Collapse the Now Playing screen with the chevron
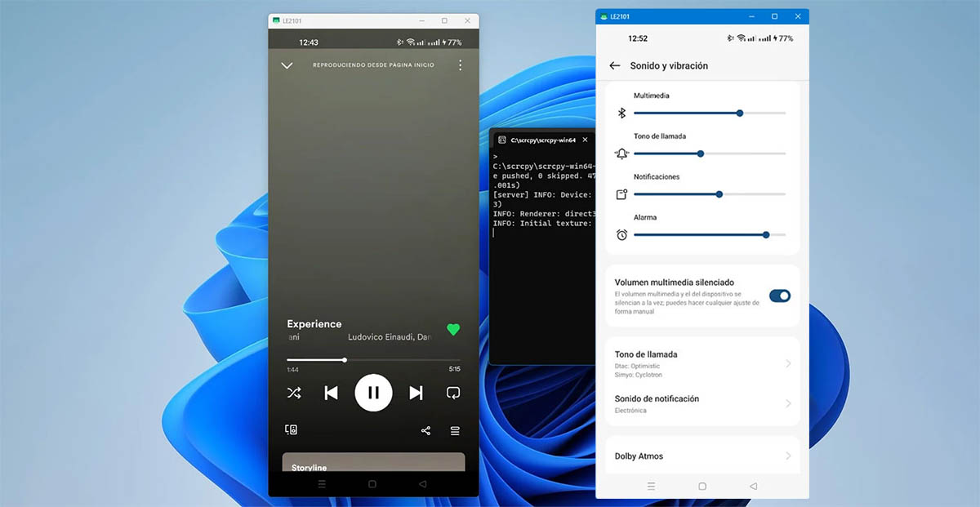The image size is (980, 507). pos(287,65)
